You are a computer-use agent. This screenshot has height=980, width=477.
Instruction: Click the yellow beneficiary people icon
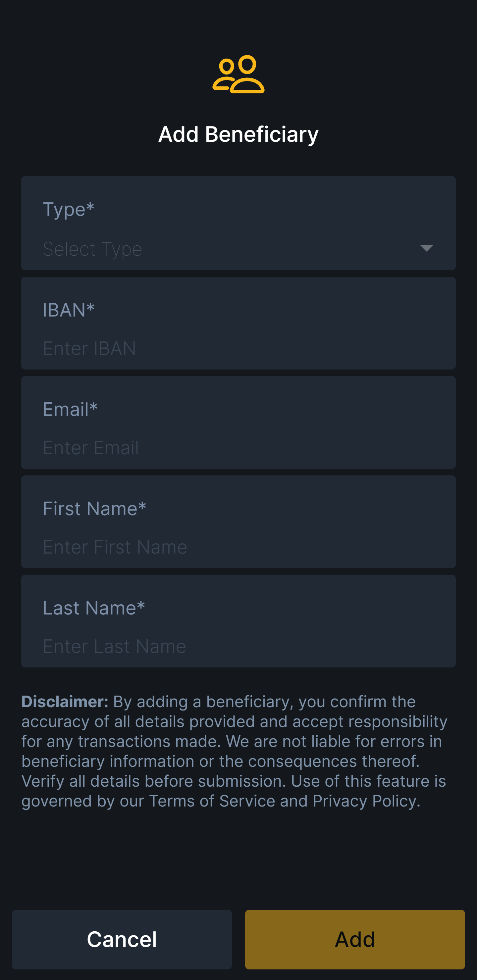click(238, 74)
